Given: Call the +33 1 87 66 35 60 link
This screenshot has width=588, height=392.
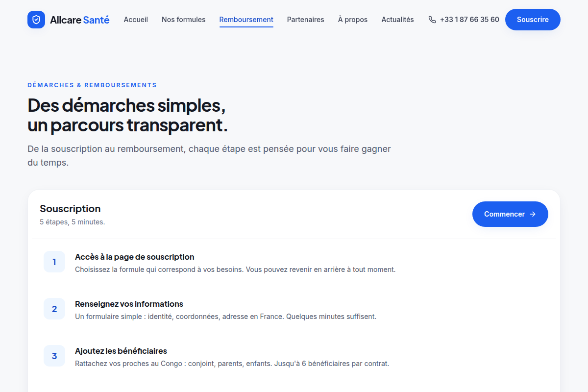Looking at the screenshot, I should (464, 20).
